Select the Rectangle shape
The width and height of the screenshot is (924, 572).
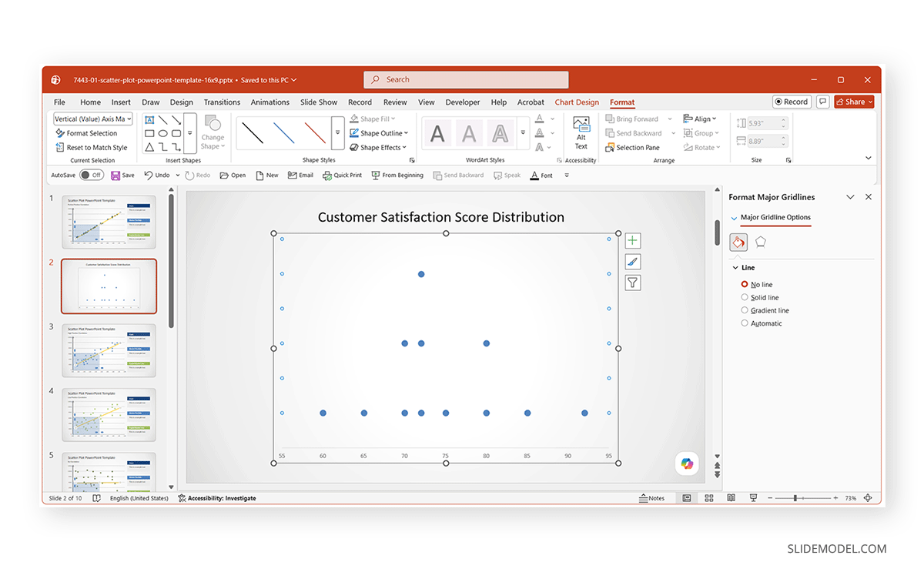[149, 133]
